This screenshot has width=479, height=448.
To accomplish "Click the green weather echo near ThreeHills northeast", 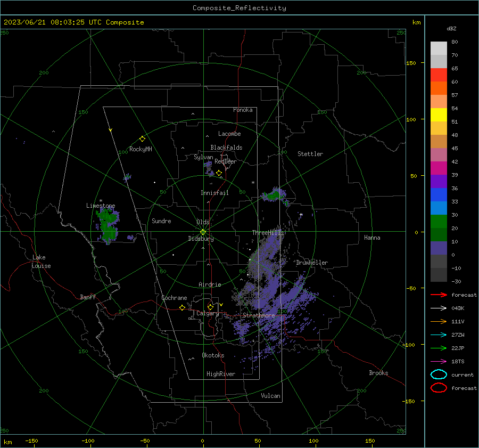I will tap(274, 195).
